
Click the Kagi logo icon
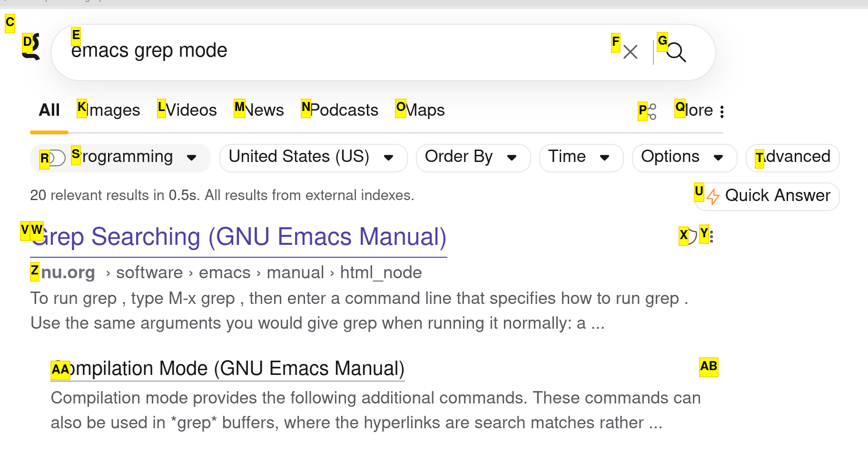(31, 48)
